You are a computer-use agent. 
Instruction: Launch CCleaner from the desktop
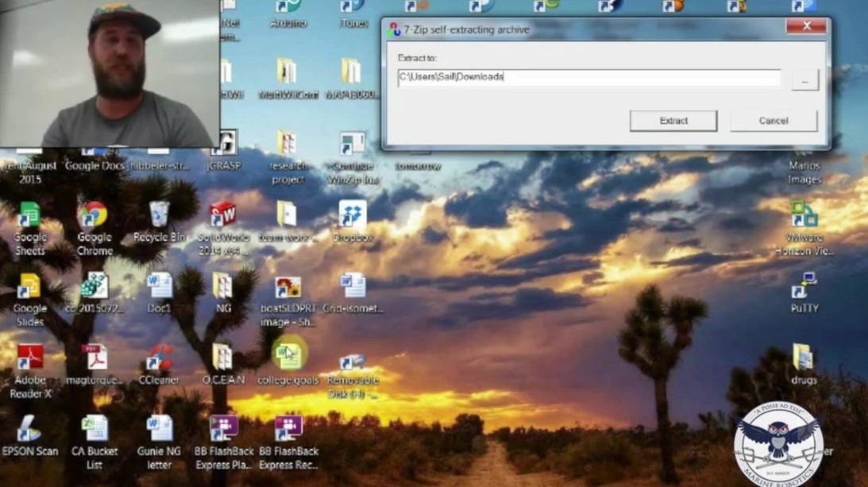pos(159,359)
